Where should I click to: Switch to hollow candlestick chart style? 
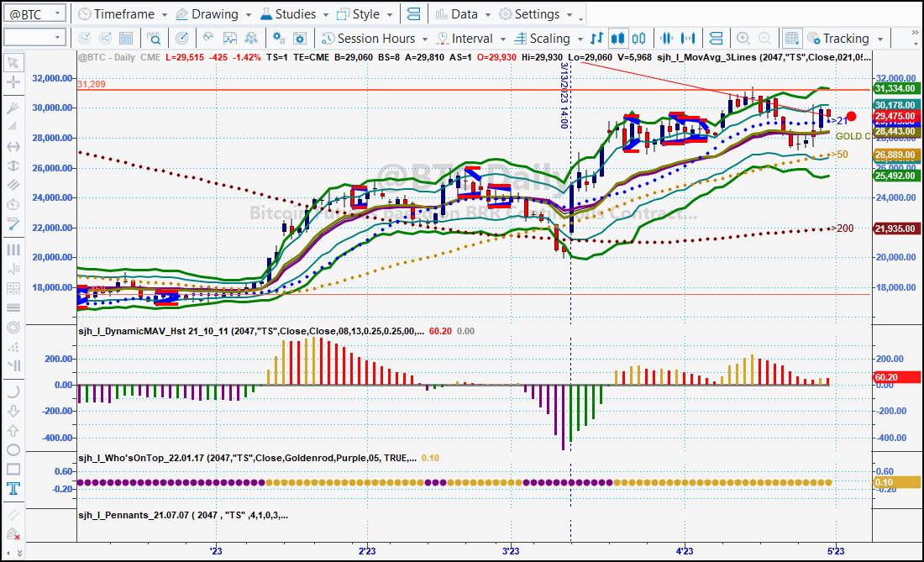pyautogui.click(x=638, y=39)
